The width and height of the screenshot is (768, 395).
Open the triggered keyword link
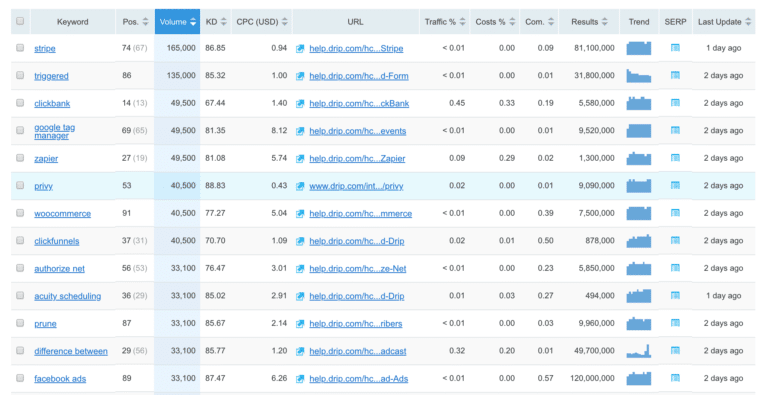point(51,76)
